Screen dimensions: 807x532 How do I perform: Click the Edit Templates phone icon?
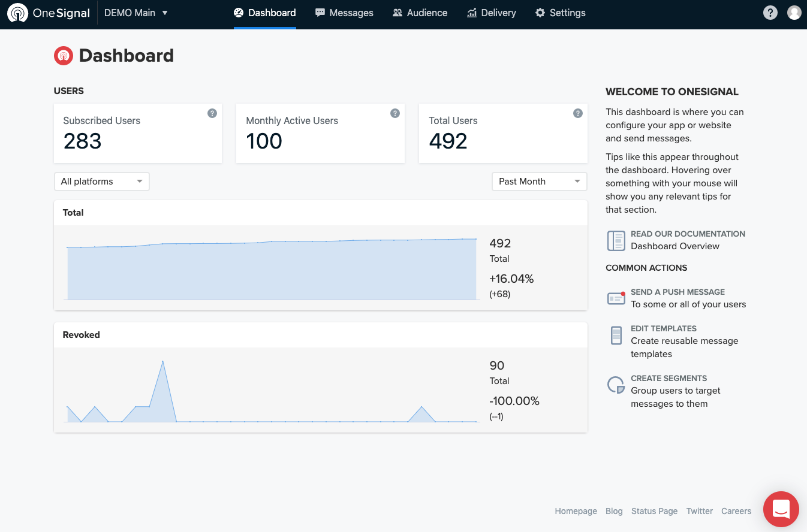[616, 335]
